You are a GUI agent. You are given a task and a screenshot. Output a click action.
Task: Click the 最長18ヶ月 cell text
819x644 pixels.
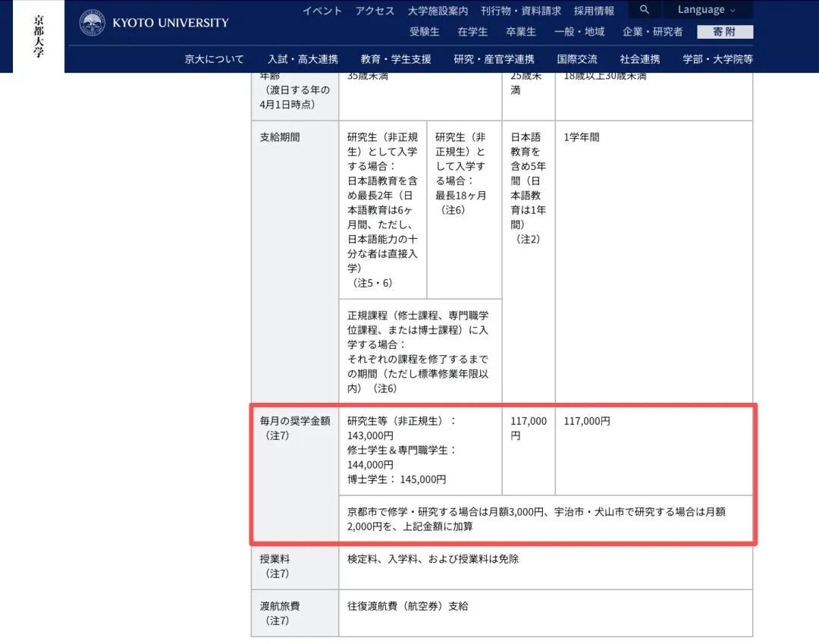(461, 196)
